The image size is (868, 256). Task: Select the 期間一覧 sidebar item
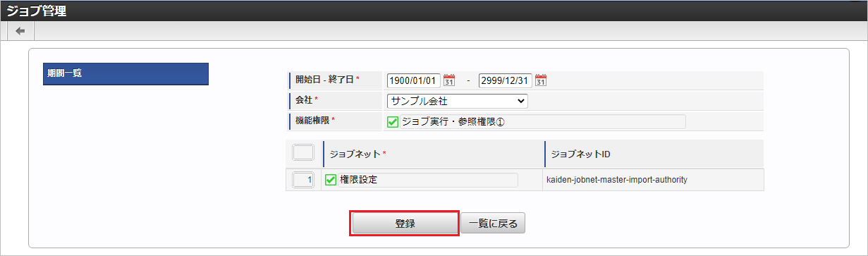(126, 74)
